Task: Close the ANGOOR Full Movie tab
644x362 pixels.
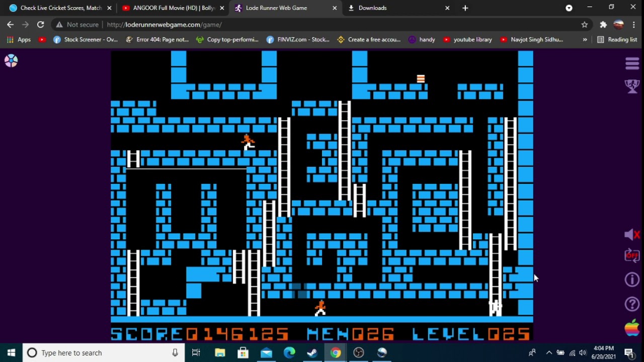Action: pyautogui.click(x=222, y=8)
